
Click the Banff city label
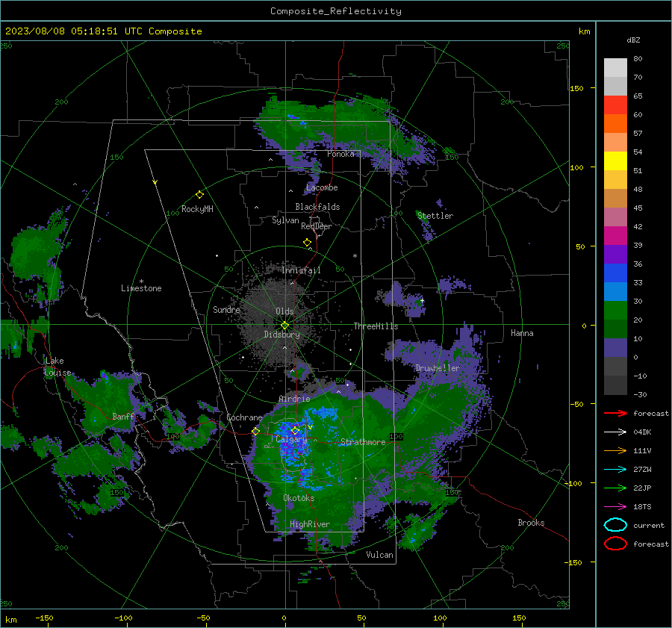[x=123, y=417]
